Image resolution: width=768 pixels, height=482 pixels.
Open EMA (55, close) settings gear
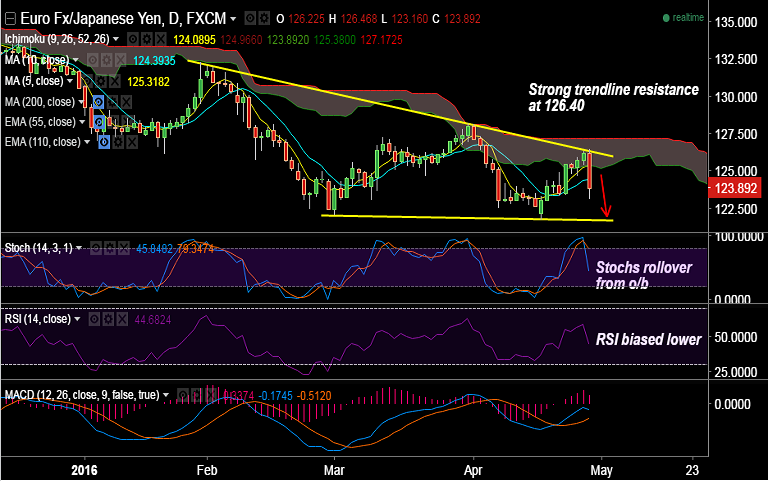click(113, 121)
